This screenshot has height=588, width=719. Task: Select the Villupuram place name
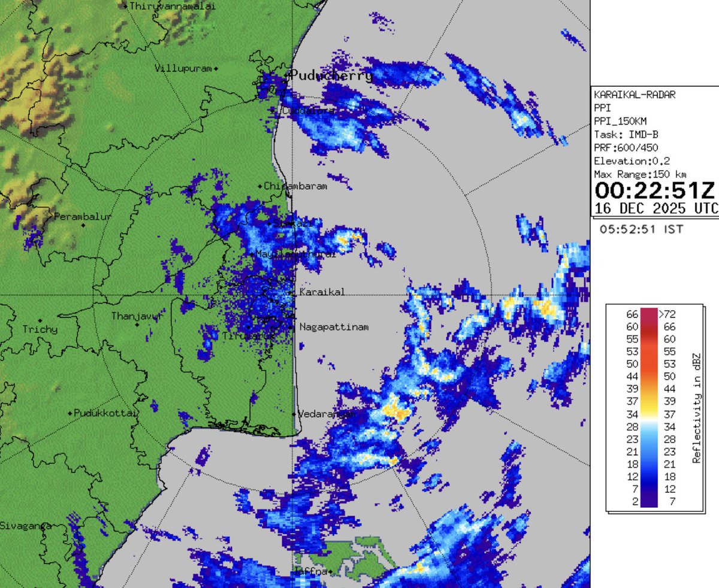(x=183, y=68)
